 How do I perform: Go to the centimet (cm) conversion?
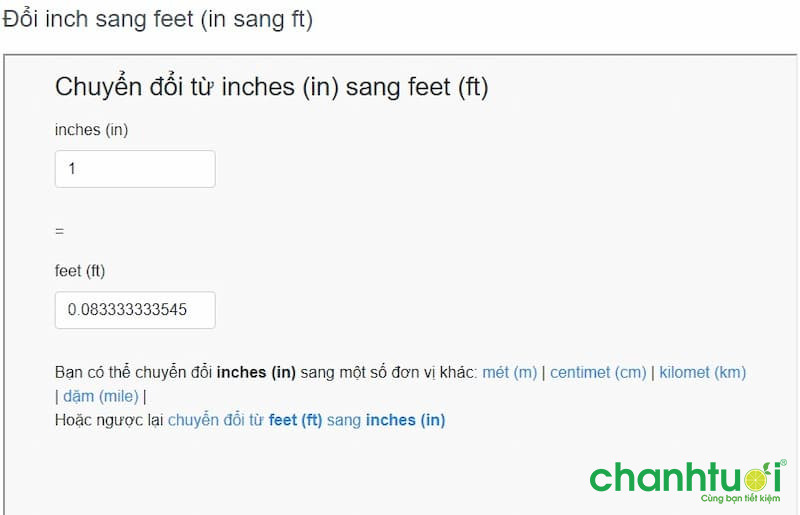pos(598,372)
